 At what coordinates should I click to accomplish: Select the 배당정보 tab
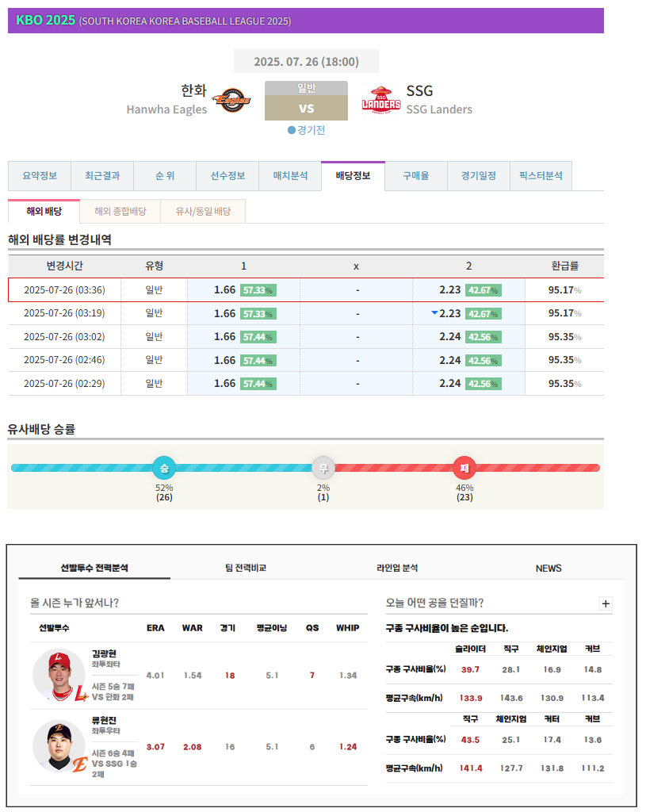(x=353, y=175)
